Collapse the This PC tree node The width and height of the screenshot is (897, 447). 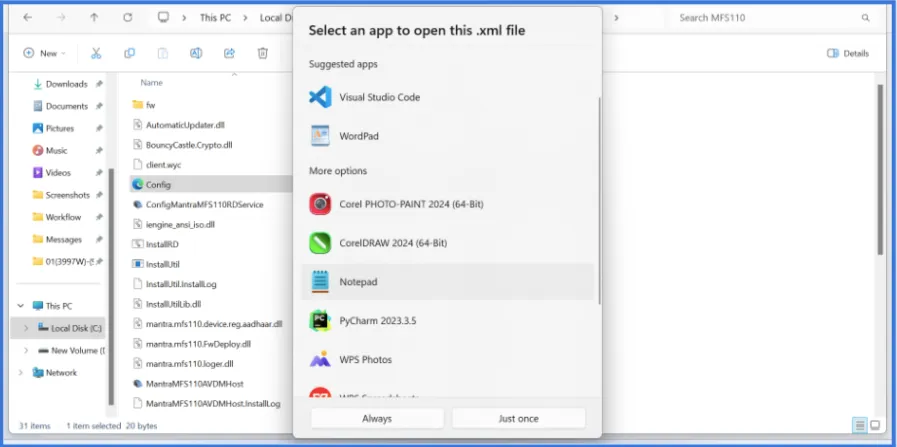click(21, 306)
